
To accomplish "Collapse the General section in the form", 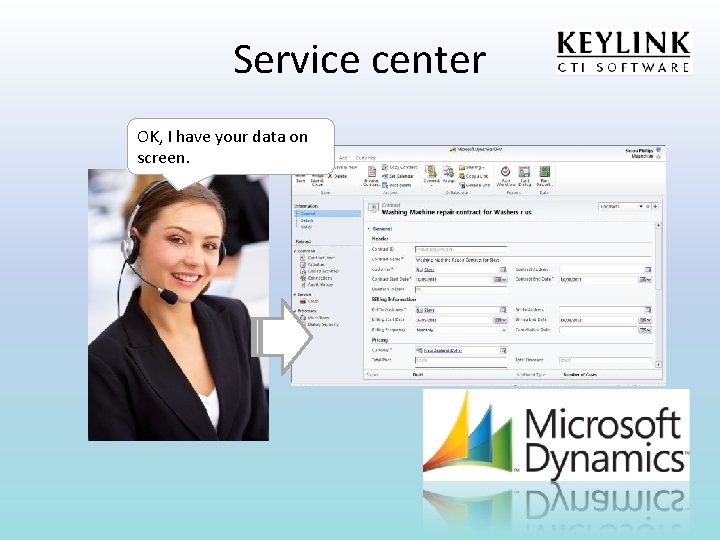I will [x=369, y=229].
